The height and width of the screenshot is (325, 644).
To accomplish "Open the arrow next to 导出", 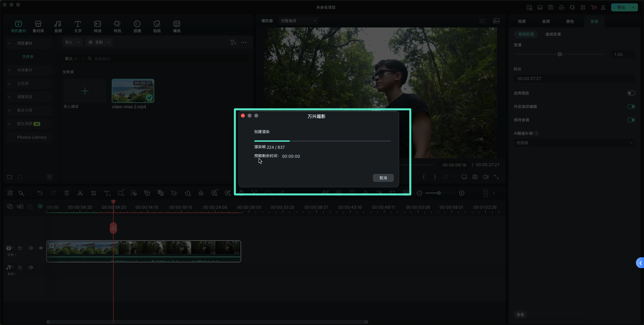I will [x=633, y=7].
